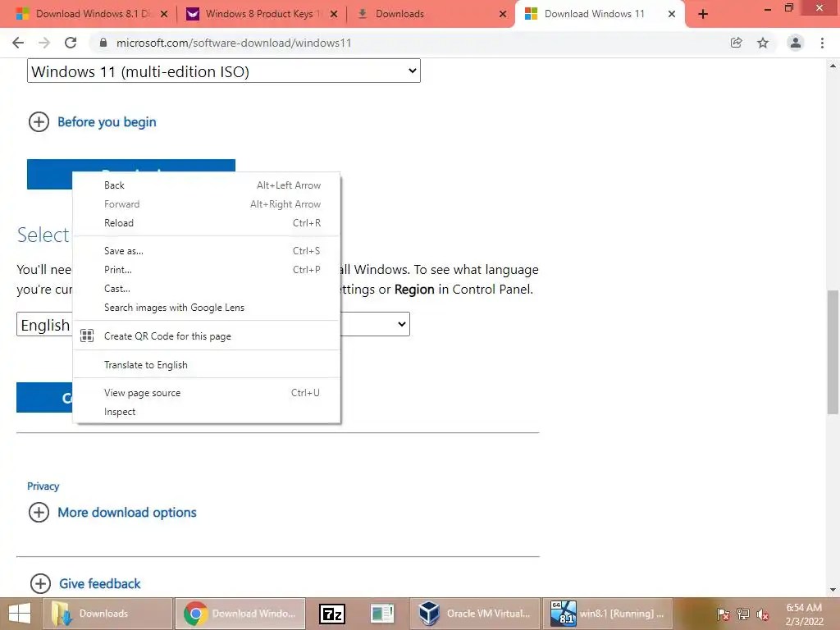
Task: Click the address bar URL
Action: [234, 43]
